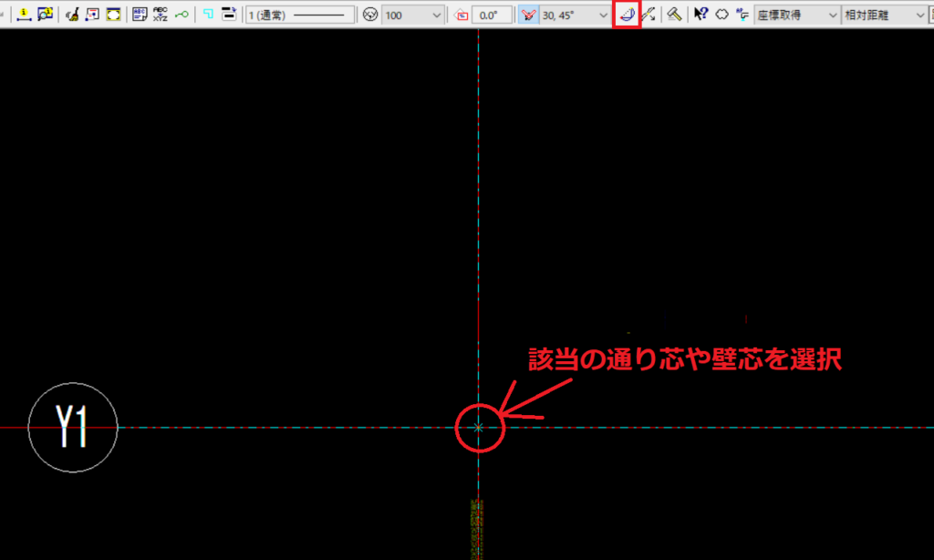Select the centerline intersection inside the red circle
This screenshot has width=934, height=560.
tap(479, 427)
